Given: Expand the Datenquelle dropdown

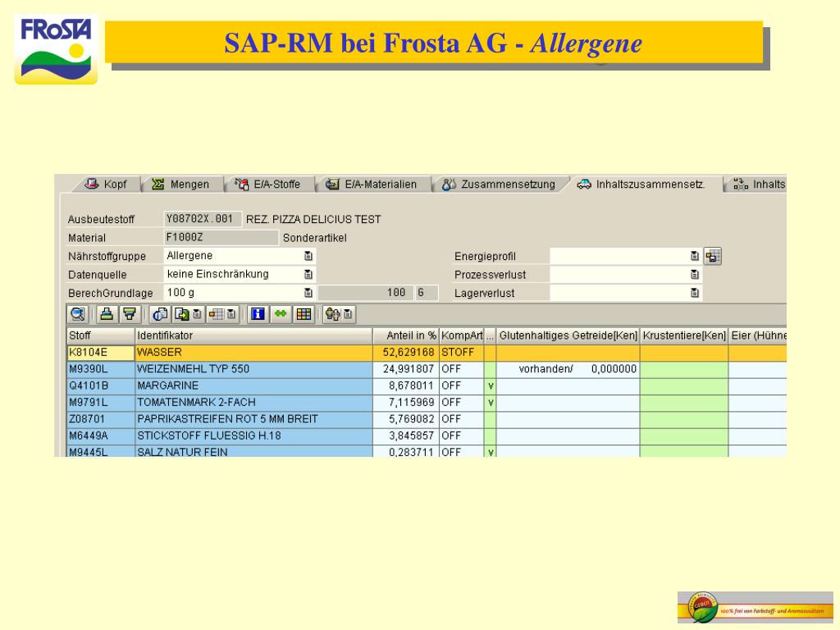Looking at the screenshot, I should 308,273.
